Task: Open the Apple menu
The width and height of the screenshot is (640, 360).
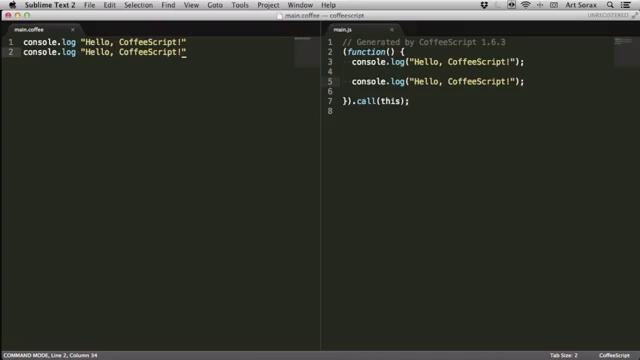Action: click(12, 5)
